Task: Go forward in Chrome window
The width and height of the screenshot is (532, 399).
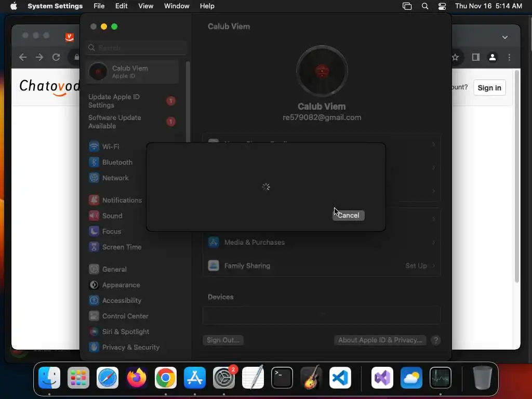Action: click(39, 57)
